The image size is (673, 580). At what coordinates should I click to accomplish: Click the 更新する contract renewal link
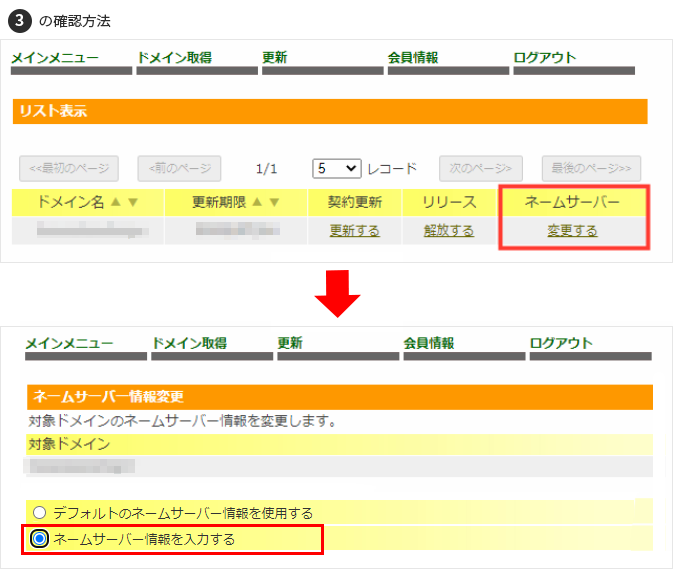tap(355, 231)
